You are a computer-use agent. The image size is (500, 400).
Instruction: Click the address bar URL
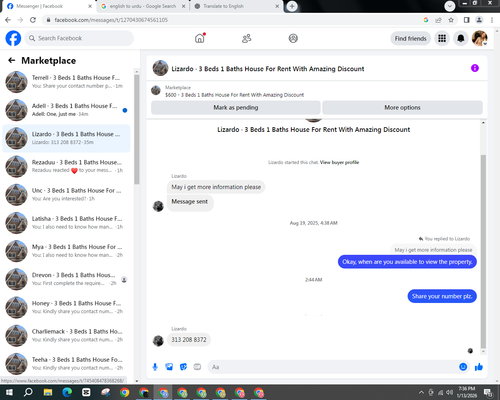111,20
